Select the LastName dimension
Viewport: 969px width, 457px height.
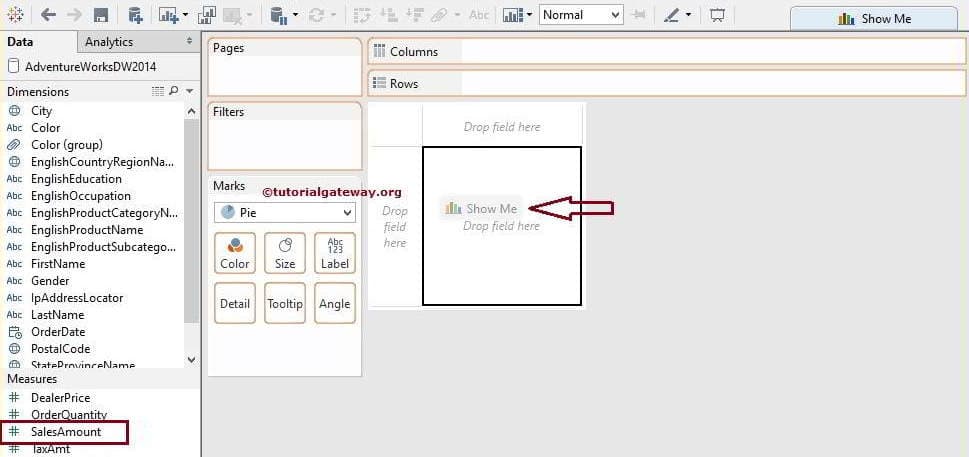[x=57, y=315]
